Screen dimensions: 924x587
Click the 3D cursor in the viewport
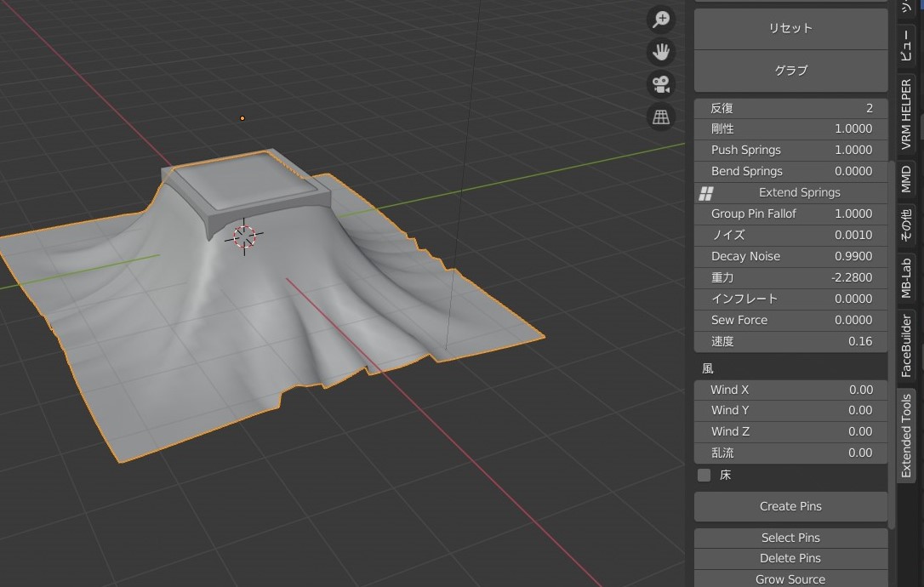(x=244, y=237)
